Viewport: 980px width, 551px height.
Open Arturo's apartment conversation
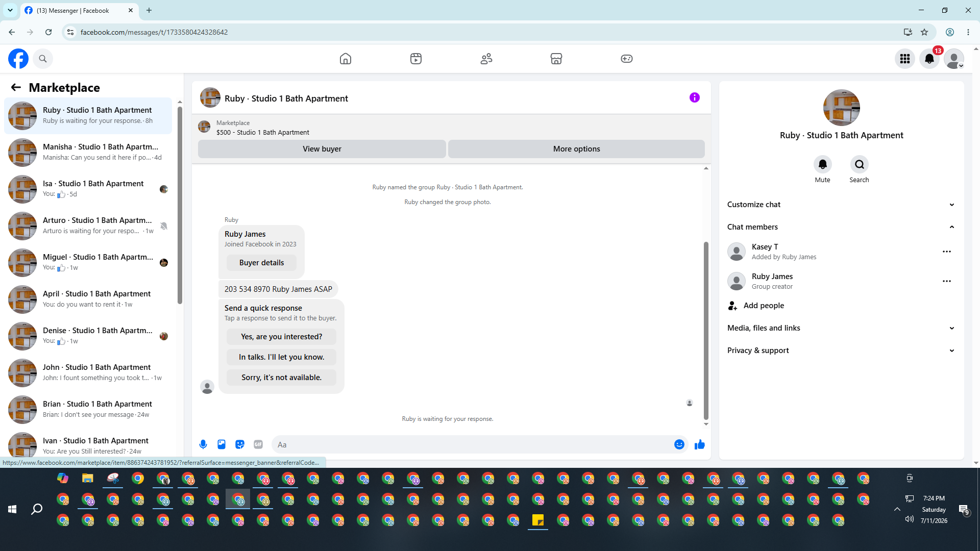[x=88, y=226]
